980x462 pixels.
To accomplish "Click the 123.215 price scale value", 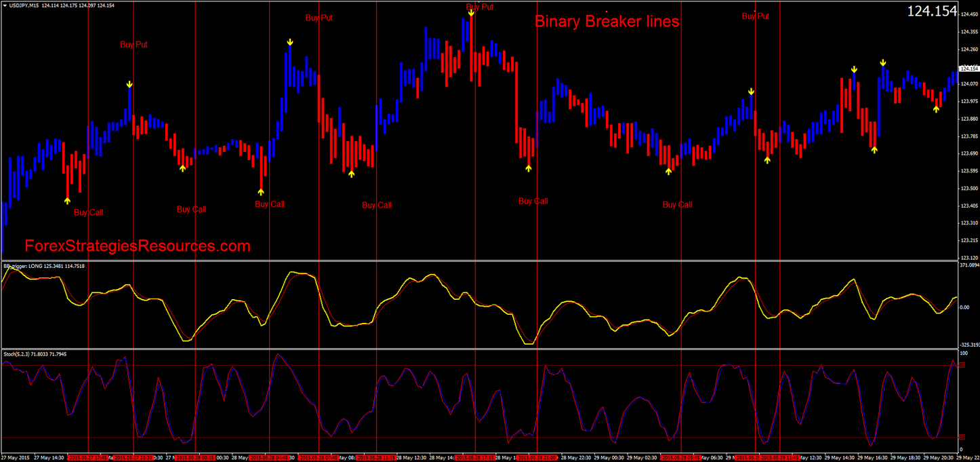I will [969, 240].
